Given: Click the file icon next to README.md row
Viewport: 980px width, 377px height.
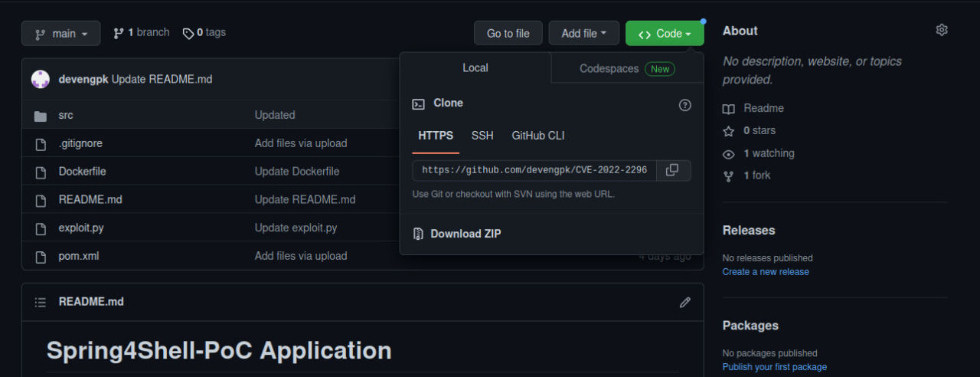Looking at the screenshot, I should pos(41,200).
